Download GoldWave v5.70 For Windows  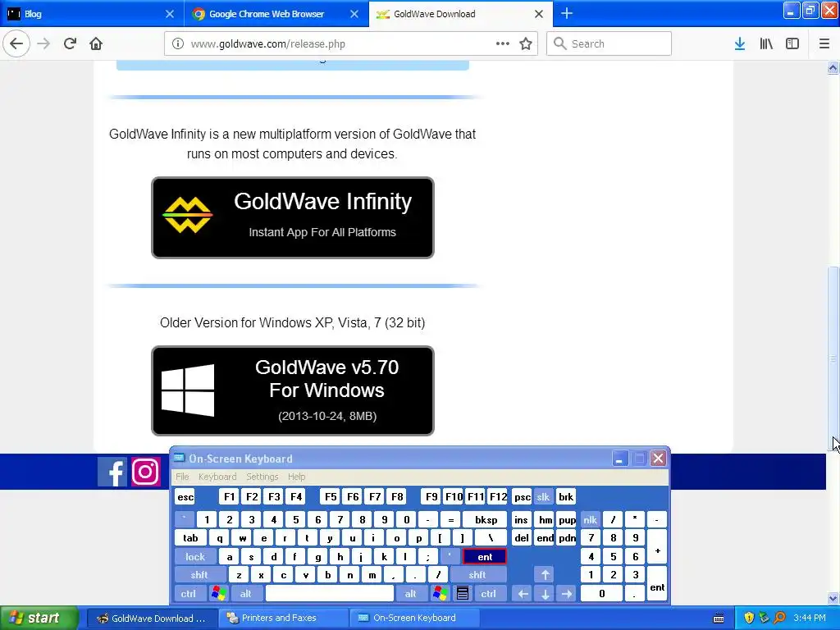click(293, 390)
